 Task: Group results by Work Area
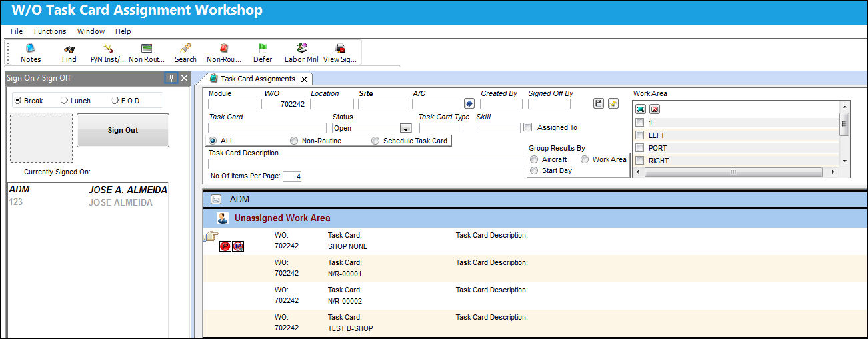[x=585, y=159]
